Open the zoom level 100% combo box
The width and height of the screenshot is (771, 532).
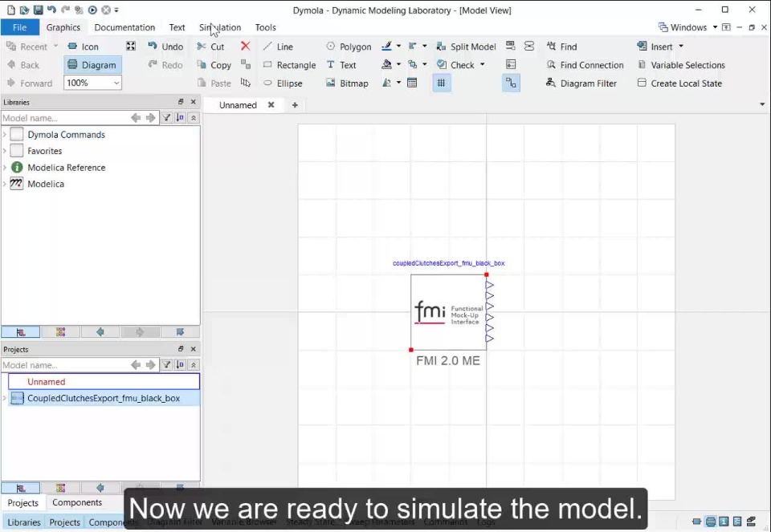pyautogui.click(x=92, y=83)
